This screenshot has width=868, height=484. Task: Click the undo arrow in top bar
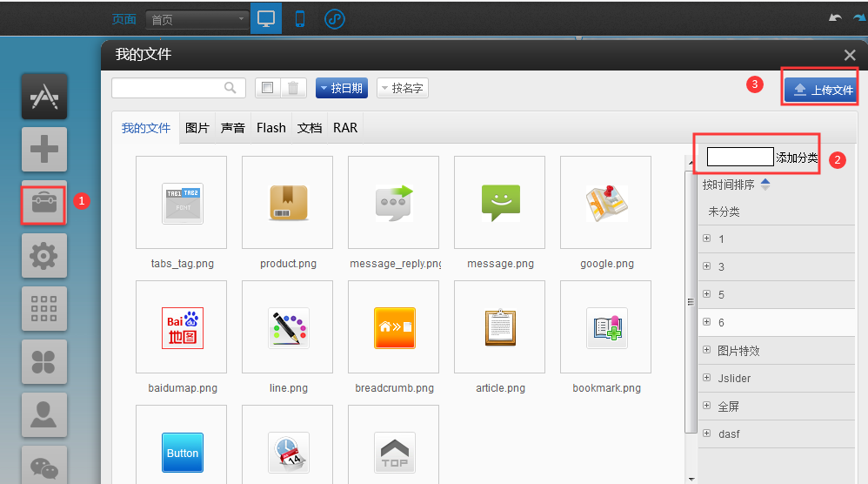coord(836,18)
